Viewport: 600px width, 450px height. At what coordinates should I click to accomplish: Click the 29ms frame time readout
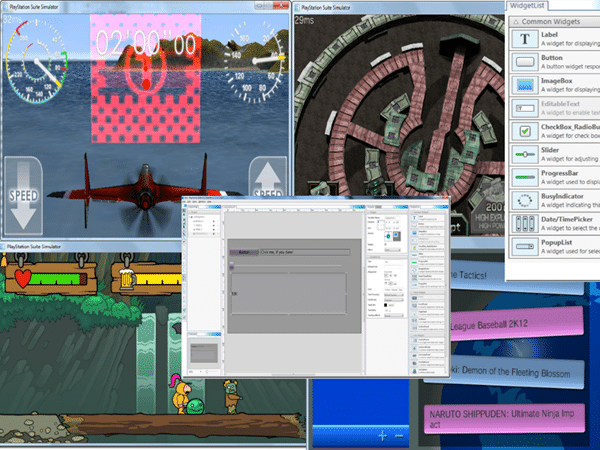[304, 20]
